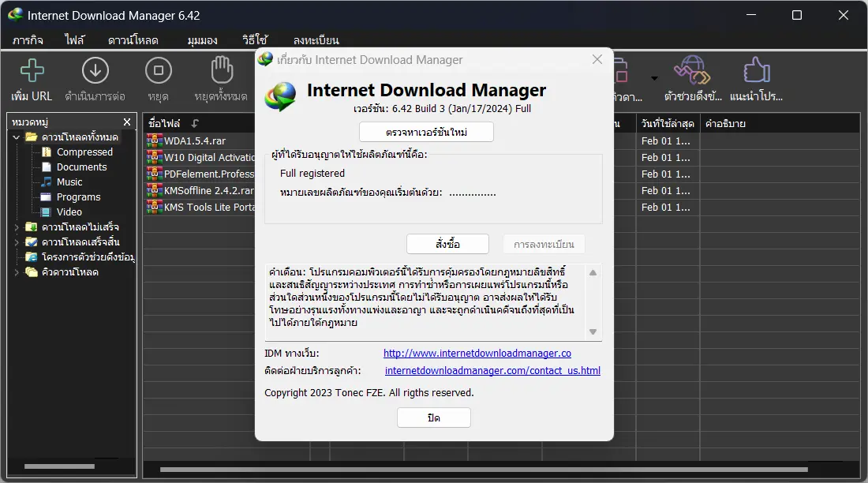The width and height of the screenshot is (868, 483).
Task: Open the contact_us.html support link
Action: (492, 370)
